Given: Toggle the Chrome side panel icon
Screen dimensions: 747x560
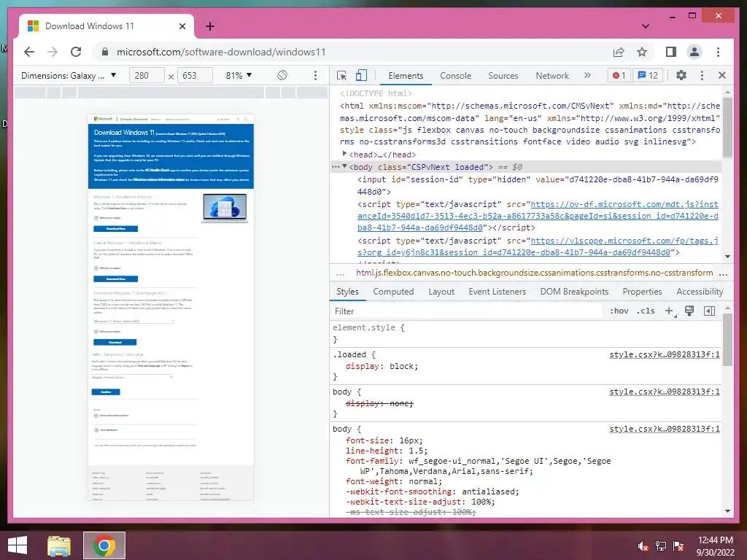Looking at the screenshot, I should pos(671,52).
